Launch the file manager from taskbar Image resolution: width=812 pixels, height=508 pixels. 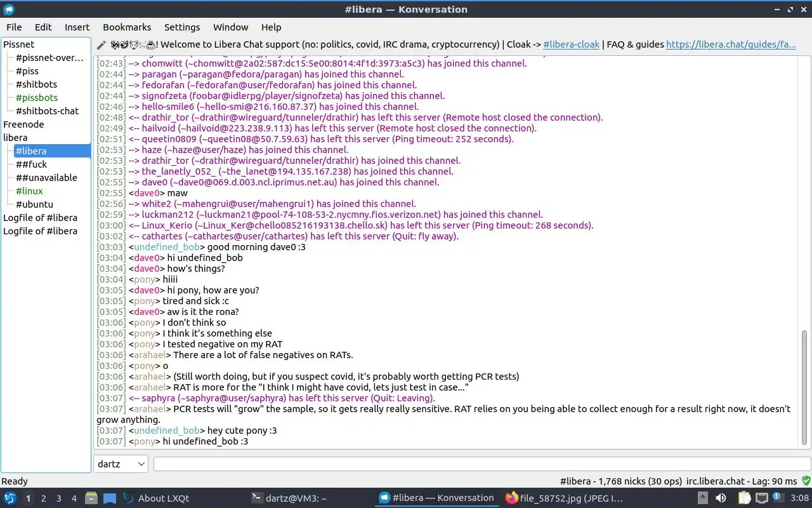[x=91, y=498]
